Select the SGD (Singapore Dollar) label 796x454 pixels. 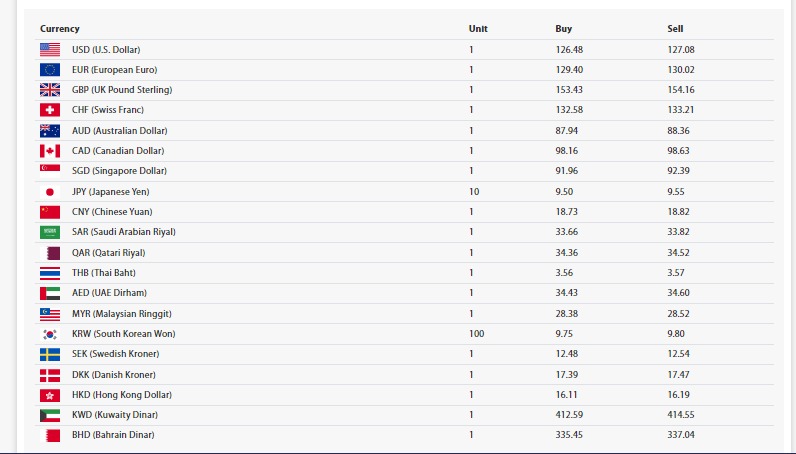(119, 171)
